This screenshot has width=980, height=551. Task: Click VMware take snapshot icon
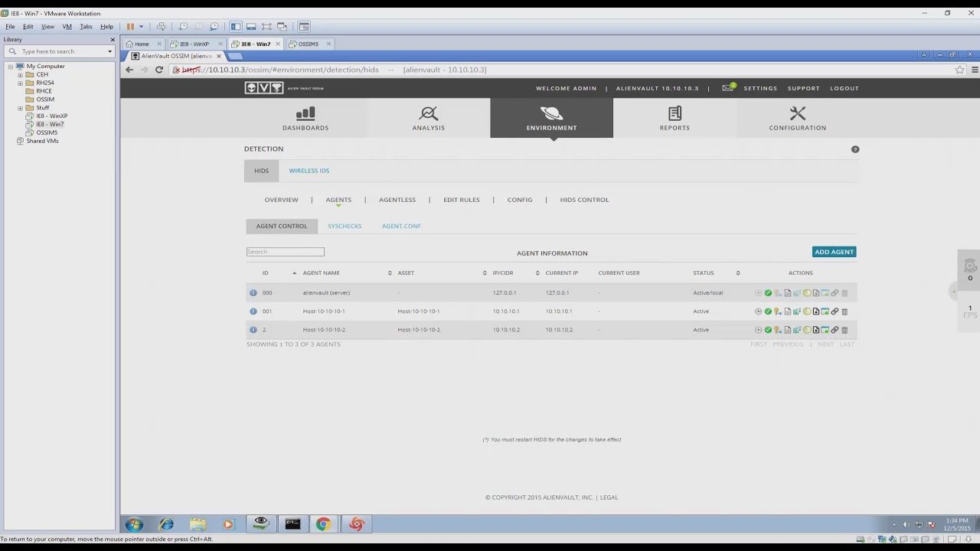click(x=183, y=27)
